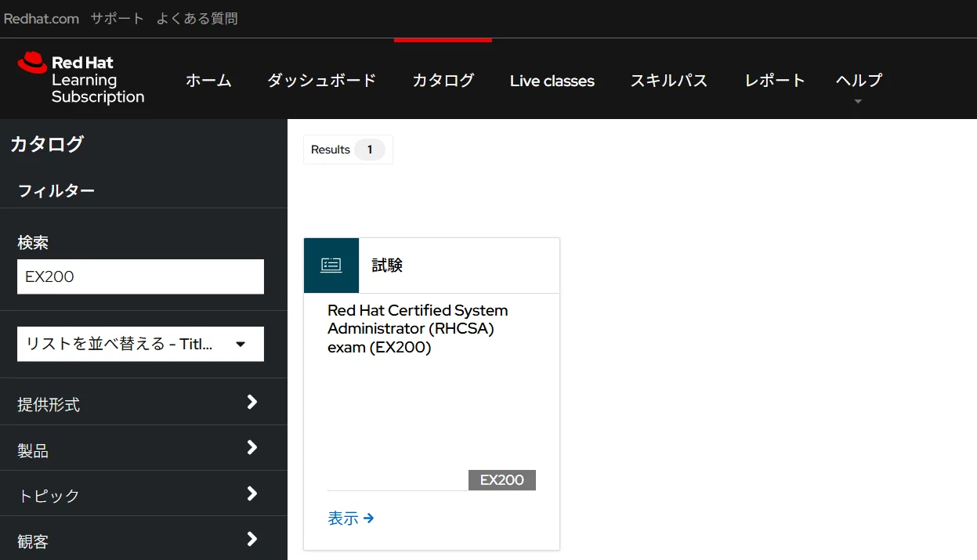Image resolution: width=977 pixels, height=560 pixels.
Task: Open the Live classes tab
Action: point(552,81)
